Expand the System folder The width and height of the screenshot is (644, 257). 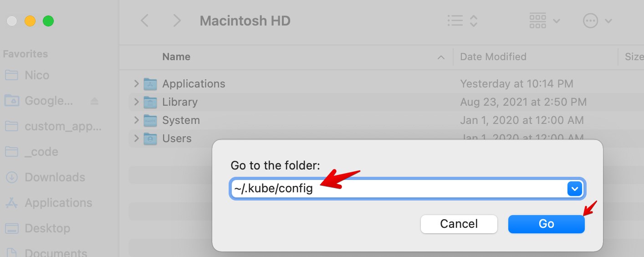[136, 120]
